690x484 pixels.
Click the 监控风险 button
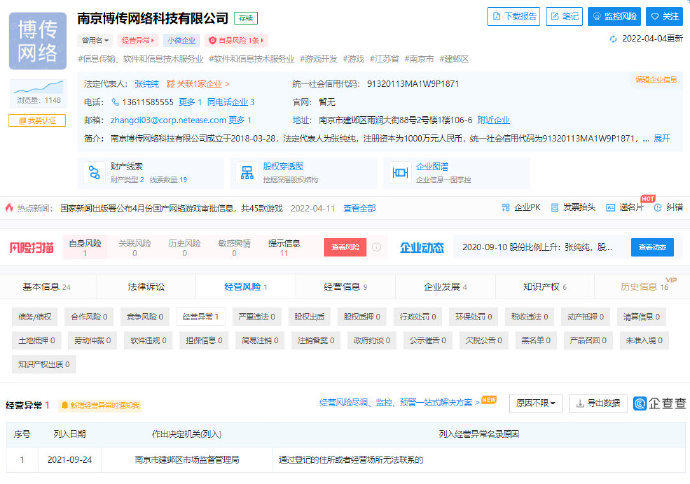pos(614,17)
